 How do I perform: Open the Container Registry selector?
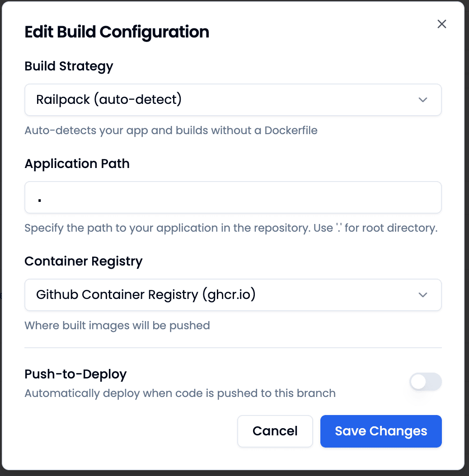coord(233,295)
